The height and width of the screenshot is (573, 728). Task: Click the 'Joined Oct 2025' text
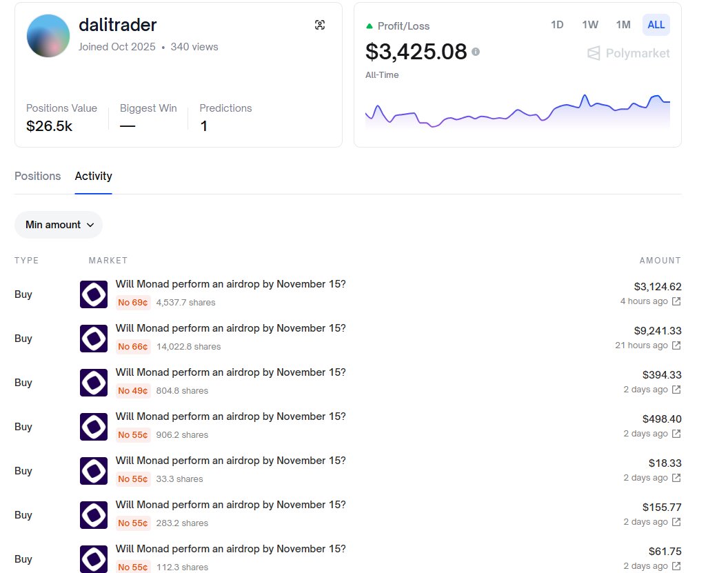[x=117, y=47]
